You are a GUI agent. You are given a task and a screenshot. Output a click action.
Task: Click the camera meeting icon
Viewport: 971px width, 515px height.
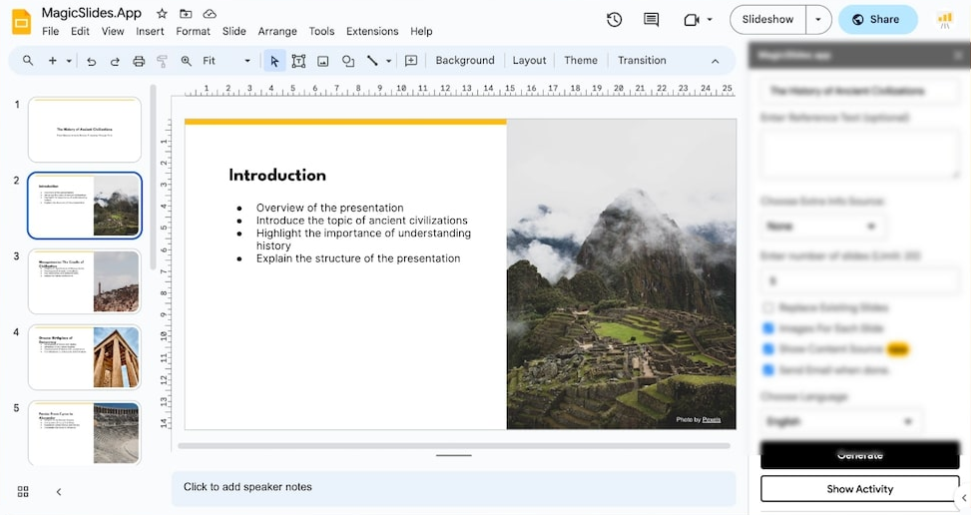click(x=691, y=20)
